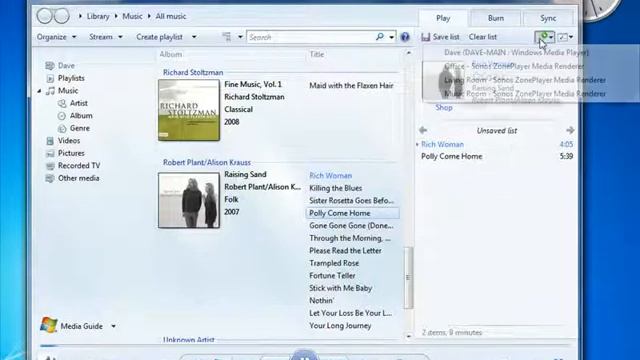Click the Title column header
This screenshot has width=640, height=360.
coord(317,54)
